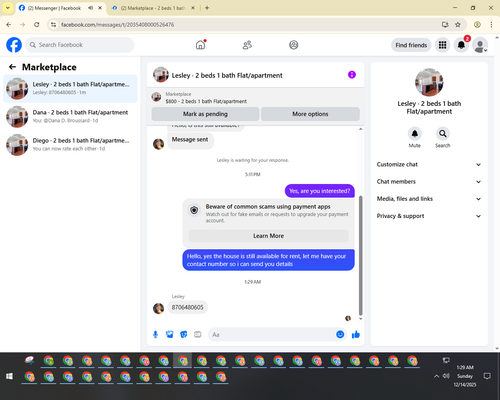Screen dimensions: 500x400
Task: Focus the Aa message input field
Action: pos(272,334)
